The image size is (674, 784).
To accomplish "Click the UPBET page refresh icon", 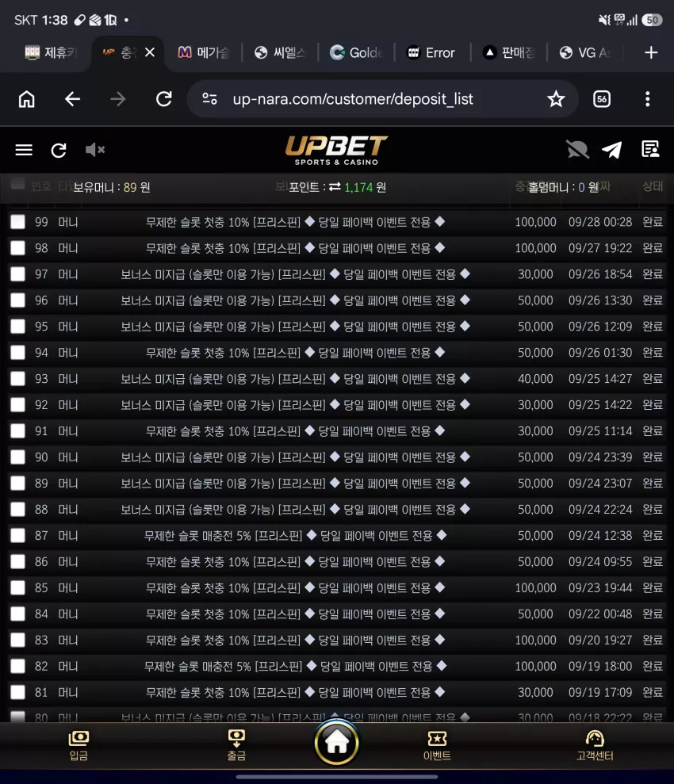I will pos(59,150).
